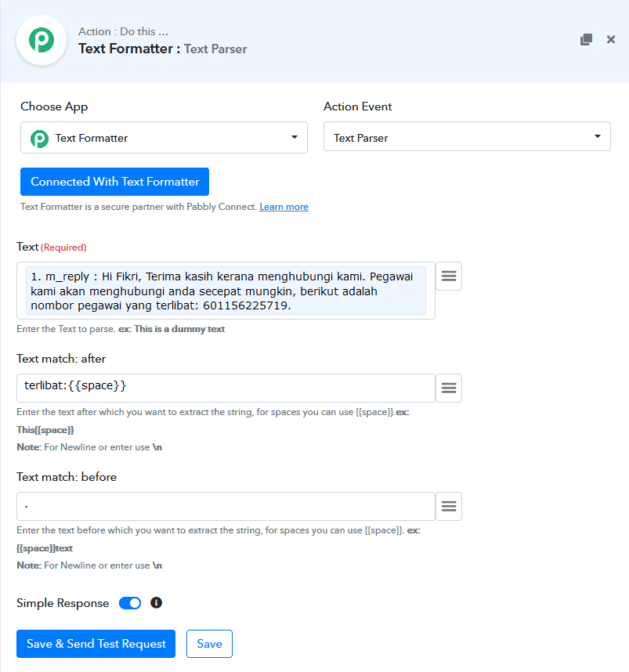Close the Text Parser configuration panel
This screenshot has height=672, width=629.
coord(611,39)
